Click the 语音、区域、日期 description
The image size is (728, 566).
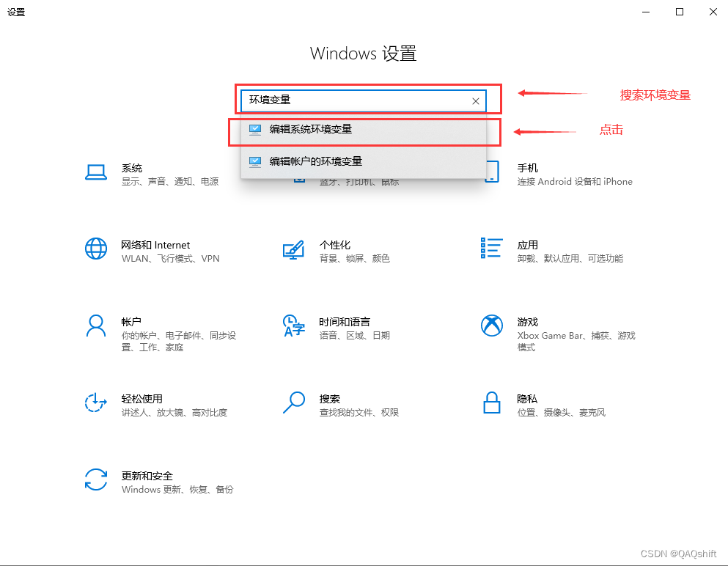coord(354,335)
